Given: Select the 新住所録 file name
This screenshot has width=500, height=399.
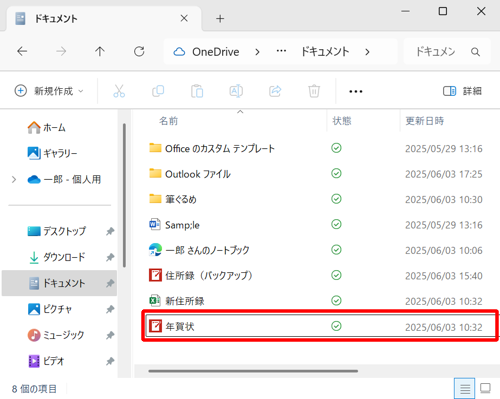Looking at the screenshot, I should (185, 301).
